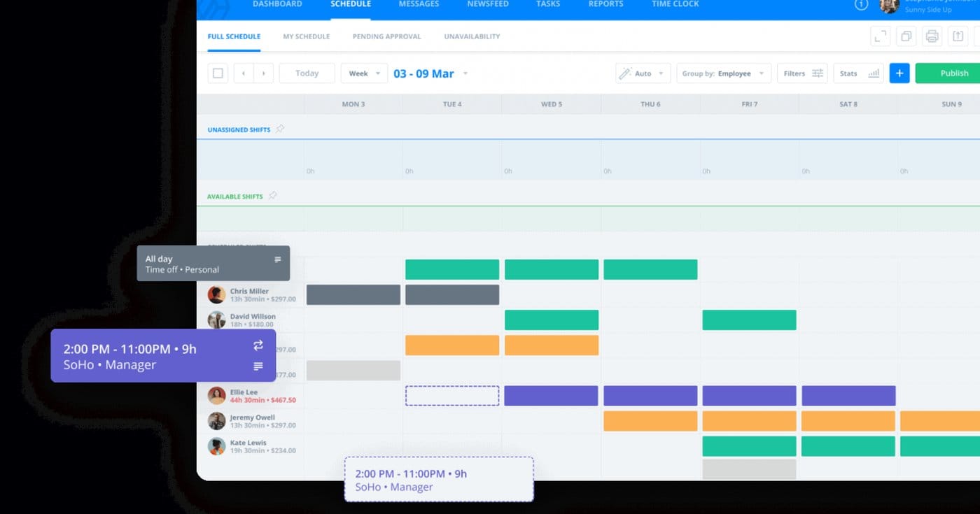The width and height of the screenshot is (980, 514).
Task: Select Ellie Lee's purple shift on Wed 5
Action: tap(552, 396)
